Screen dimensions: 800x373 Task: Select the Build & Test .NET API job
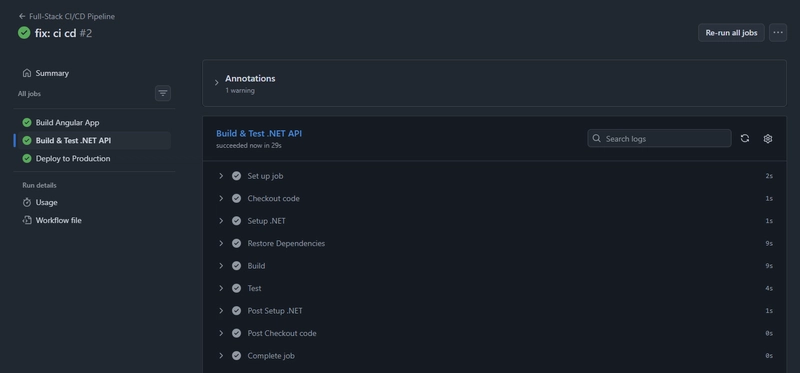(x=92, y=140)
